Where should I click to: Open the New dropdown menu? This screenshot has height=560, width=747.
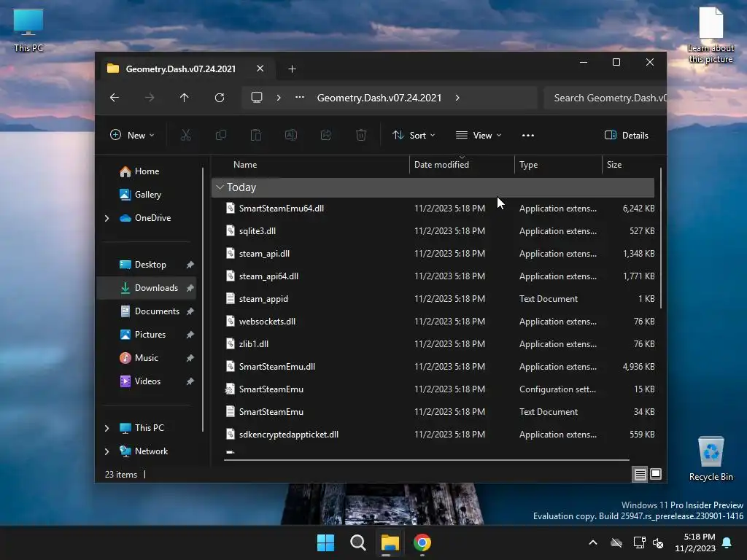pyautogui.click(x=132, y=135)
